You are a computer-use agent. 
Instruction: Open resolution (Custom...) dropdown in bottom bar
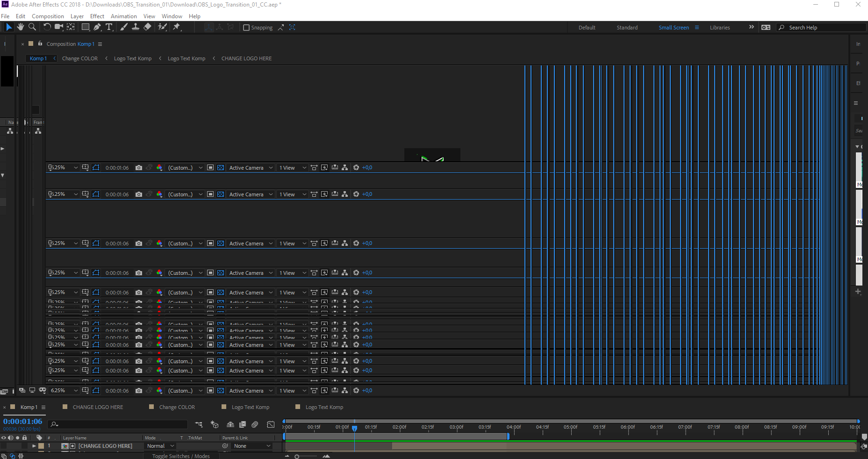tap(185, 390)
